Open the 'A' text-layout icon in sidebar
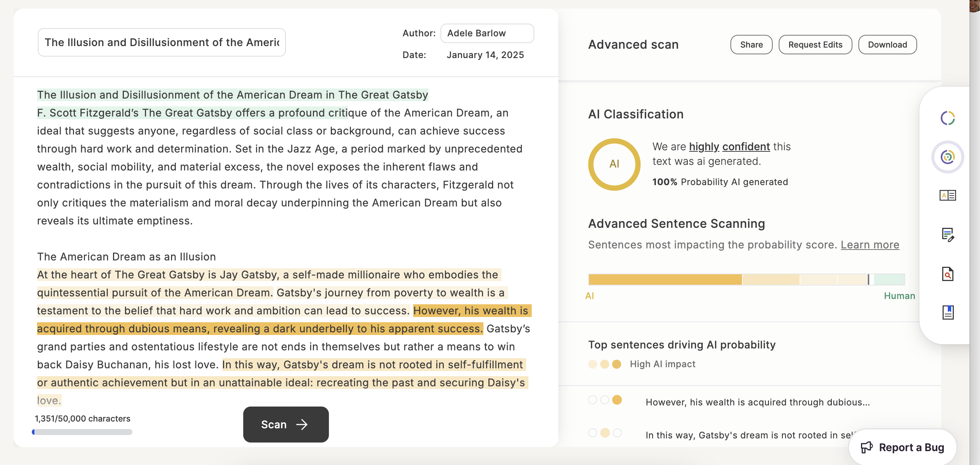980x465 pixels. [x=947, y=195]
